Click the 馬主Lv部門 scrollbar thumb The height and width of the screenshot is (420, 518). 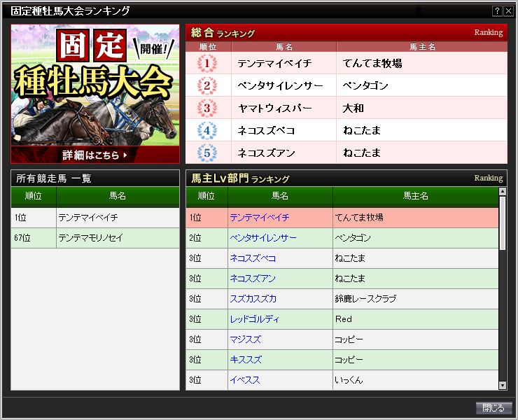503,223
